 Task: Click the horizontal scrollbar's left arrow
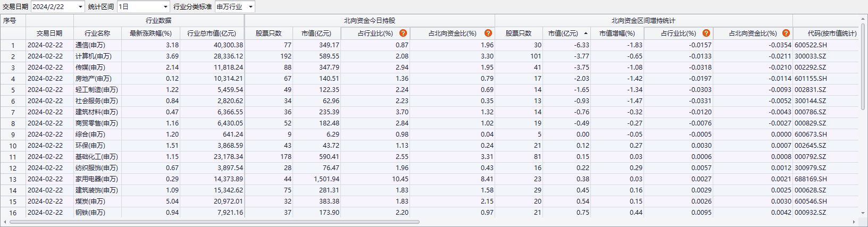[5, 222]
